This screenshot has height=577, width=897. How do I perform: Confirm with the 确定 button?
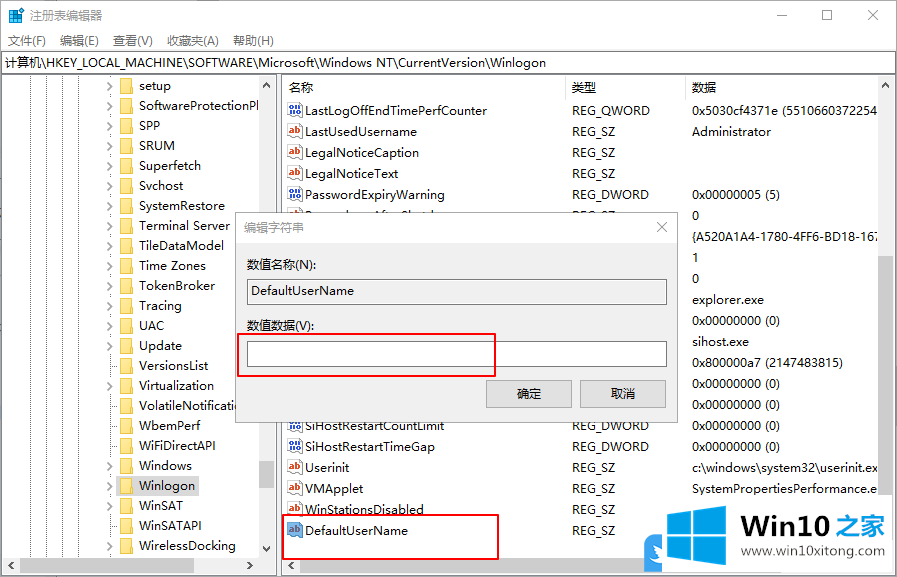point(529,394)
